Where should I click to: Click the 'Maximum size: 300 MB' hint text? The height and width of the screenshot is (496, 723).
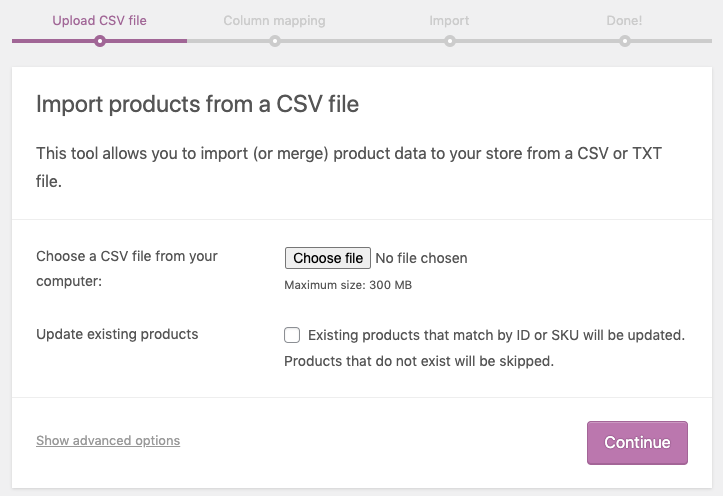348,285
